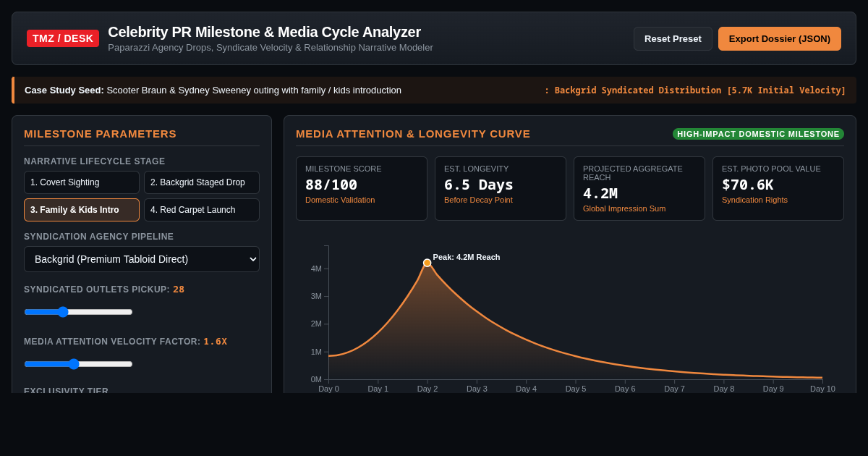Click the Domestic Validation caption
This screenshot has width=868, height=456.
point(340,200)
